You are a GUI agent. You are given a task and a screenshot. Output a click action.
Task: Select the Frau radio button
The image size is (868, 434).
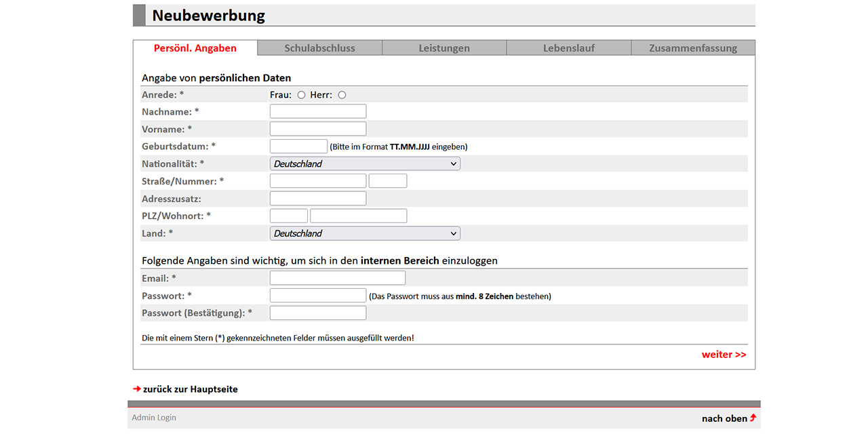coord(301,95)
